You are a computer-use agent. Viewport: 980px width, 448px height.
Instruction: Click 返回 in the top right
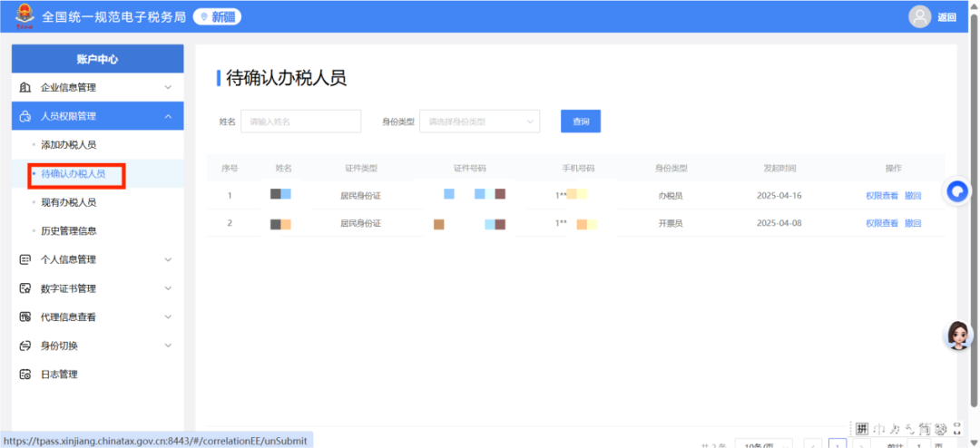946,17
